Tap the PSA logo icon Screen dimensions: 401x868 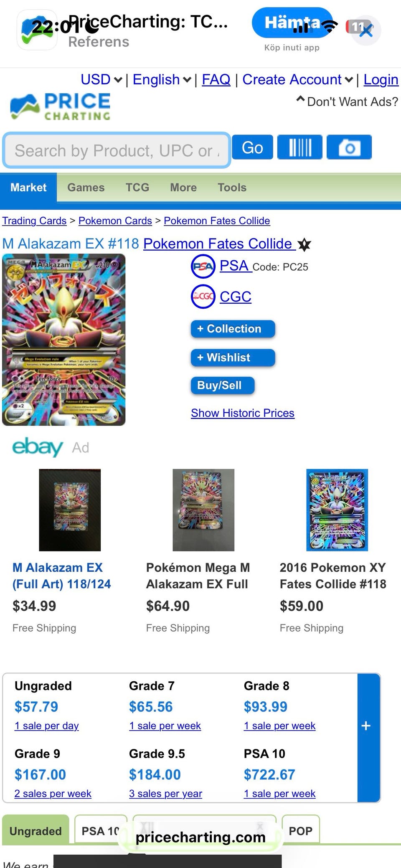click(x=203, y=266)
